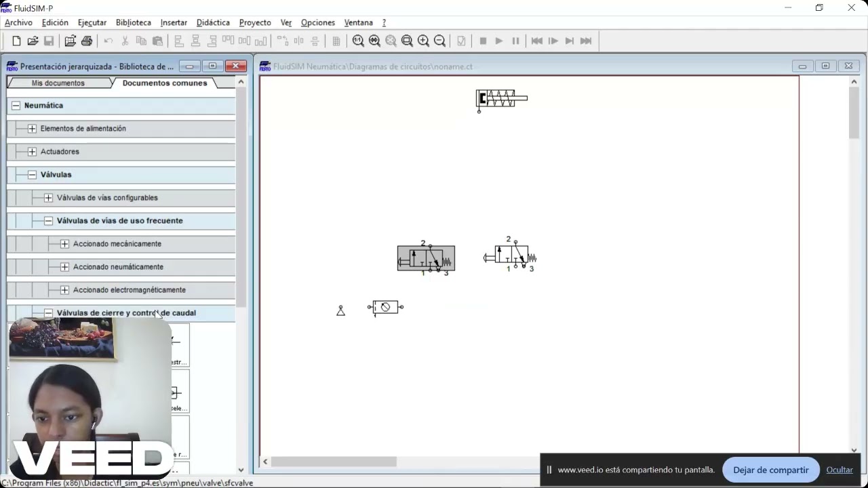Print the circuit diagram
The height and width of the screenshot is (488, 868).
pyautogui.click(x=87, y=41)
